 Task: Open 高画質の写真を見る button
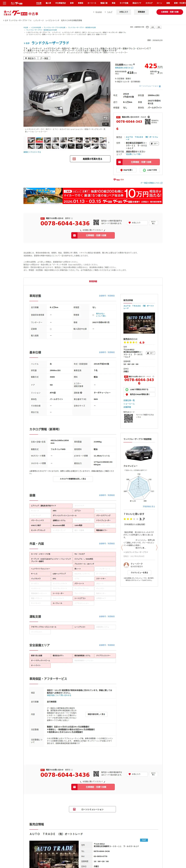point(90,159)
